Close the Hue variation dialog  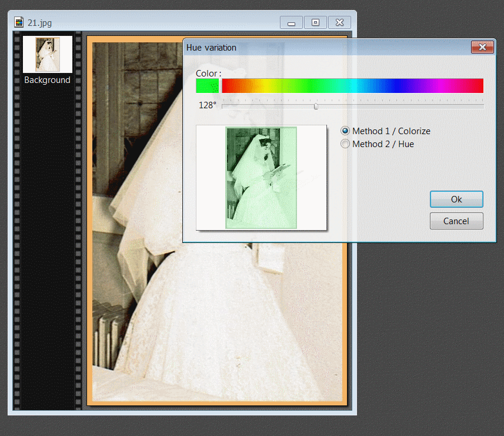click(x=482, y=48)
